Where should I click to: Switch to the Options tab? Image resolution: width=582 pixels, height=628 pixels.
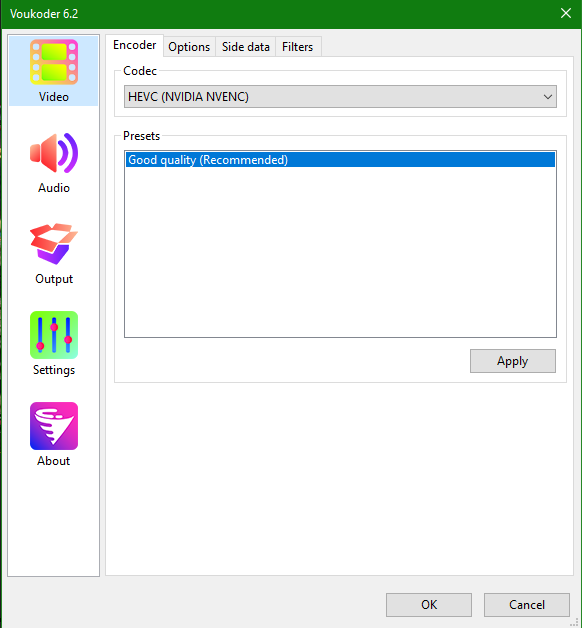point(189,47)
